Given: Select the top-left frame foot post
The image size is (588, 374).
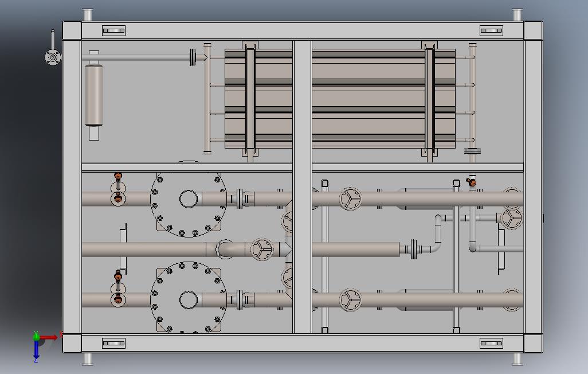Looking at the screenshot, I should pyautogui.click(x=87, y=15).
